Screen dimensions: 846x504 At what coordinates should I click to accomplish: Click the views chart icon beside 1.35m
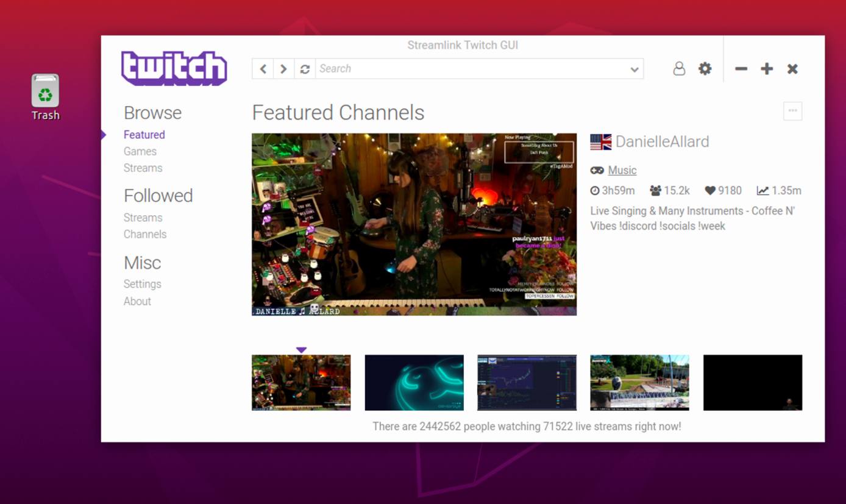[x=763, y=190]
